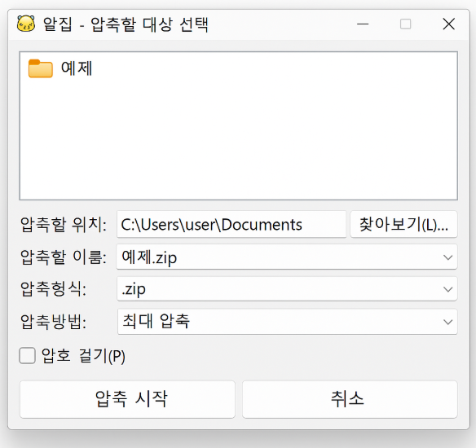Click the 압축할 위치 path input field
The width and height of the screenshot is (476, 448).
click(231, 225)
